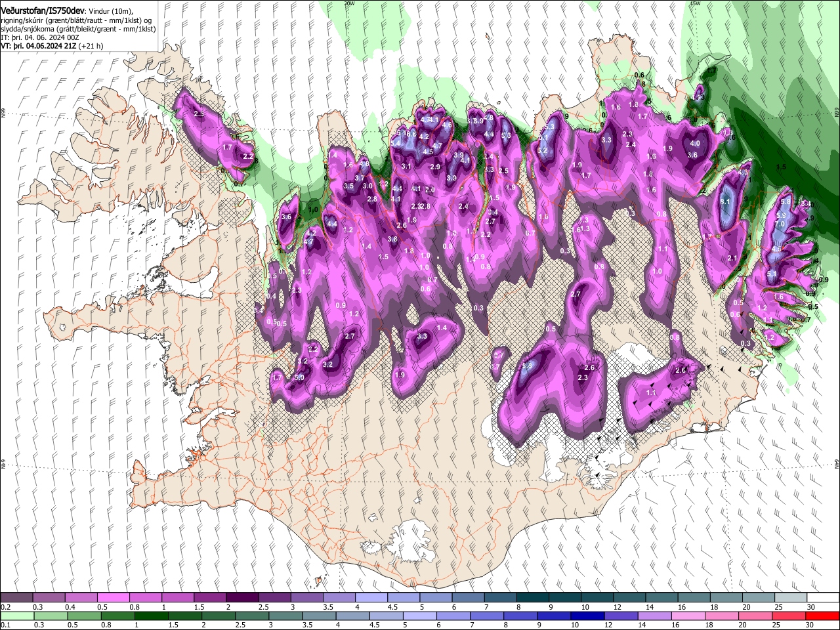Pick the lower legend swatch between 12 and 14
The image size is (840, 630).
(621, 616)
